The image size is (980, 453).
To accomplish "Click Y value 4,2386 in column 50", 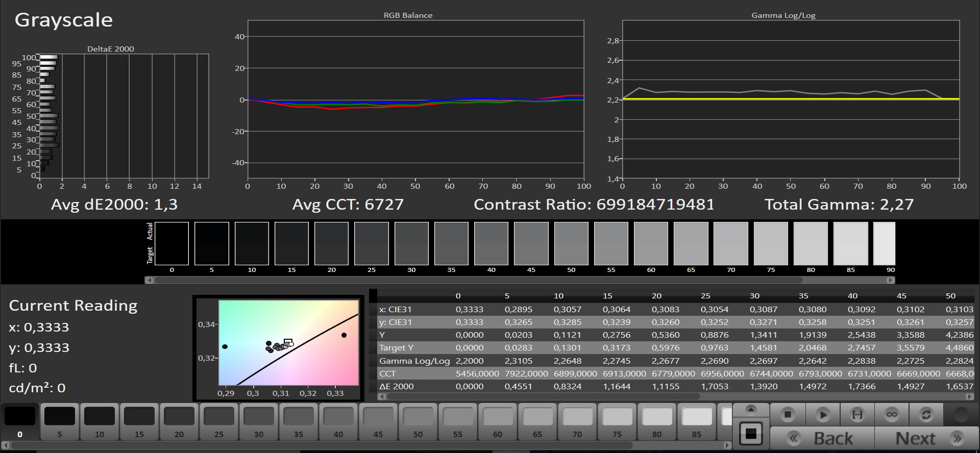I will pos(960,335).
